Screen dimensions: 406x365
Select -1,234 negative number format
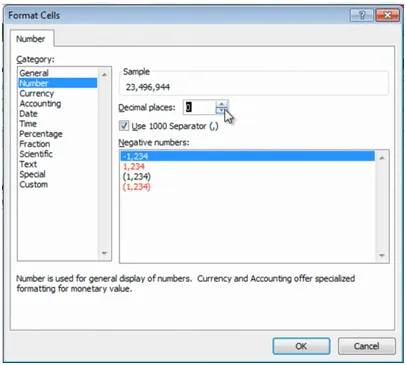click(x=248, y=156)
